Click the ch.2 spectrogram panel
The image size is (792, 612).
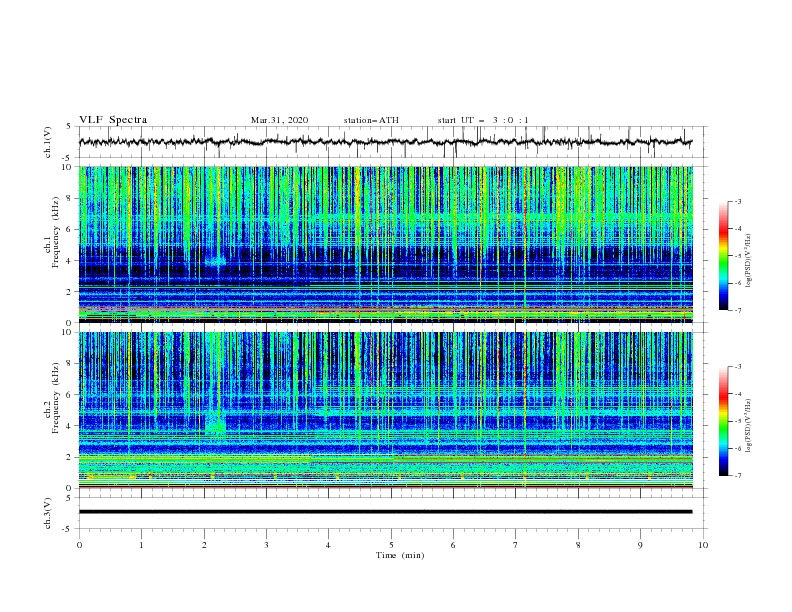(386, 410)
